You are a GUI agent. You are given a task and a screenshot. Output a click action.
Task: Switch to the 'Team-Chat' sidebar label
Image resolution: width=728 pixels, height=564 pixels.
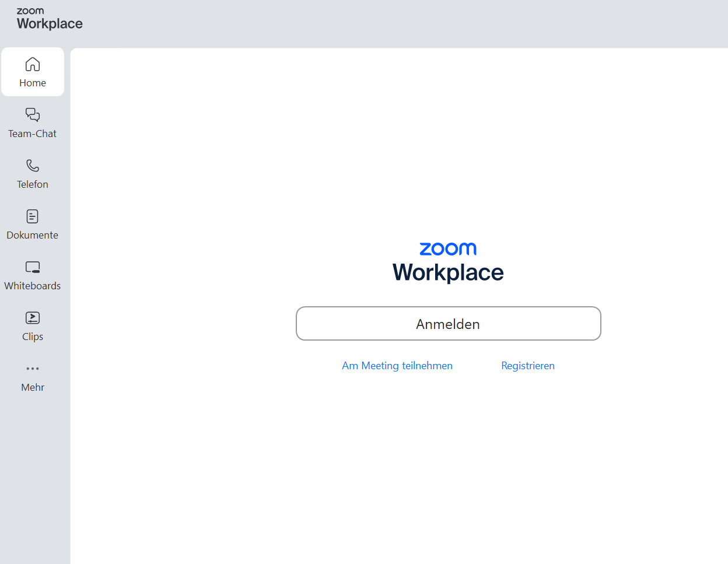pos(33,134)
